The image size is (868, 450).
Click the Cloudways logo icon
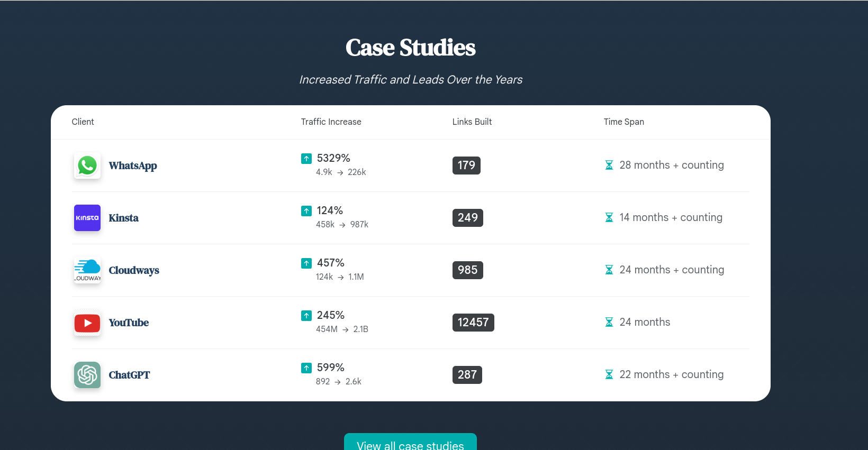click(x=87, y=270)
